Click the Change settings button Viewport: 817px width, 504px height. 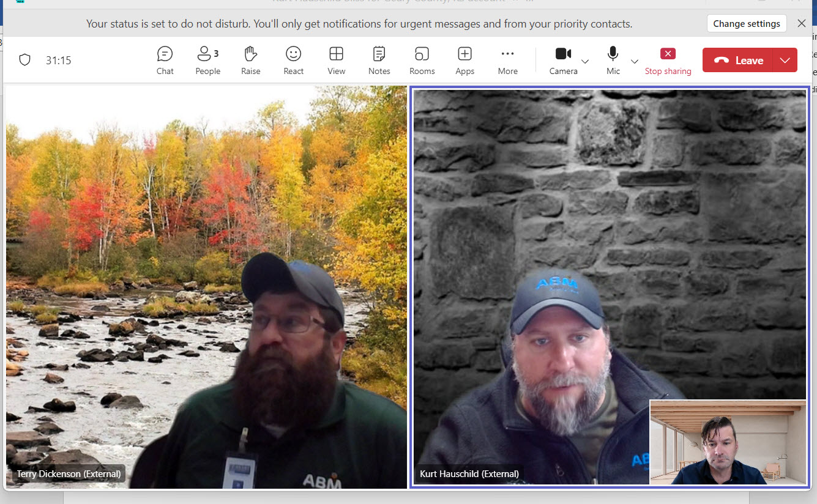(746, 24)
